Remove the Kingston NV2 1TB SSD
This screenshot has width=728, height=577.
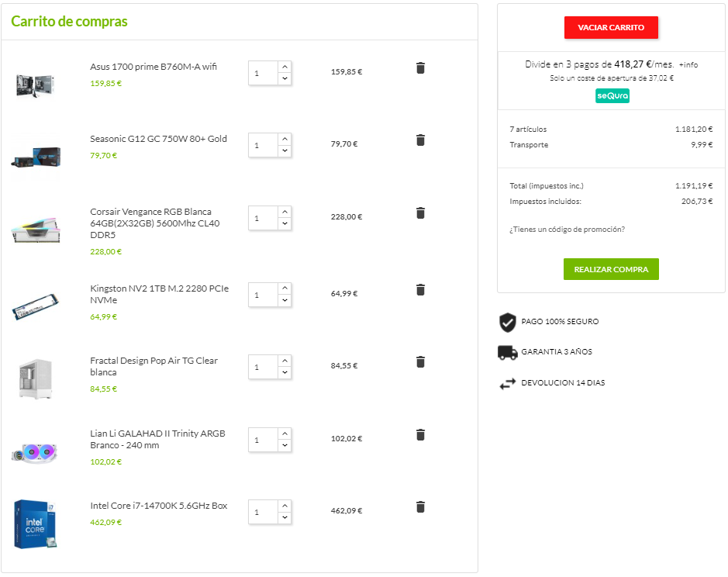pyautogui.click(x=420, y=289)
